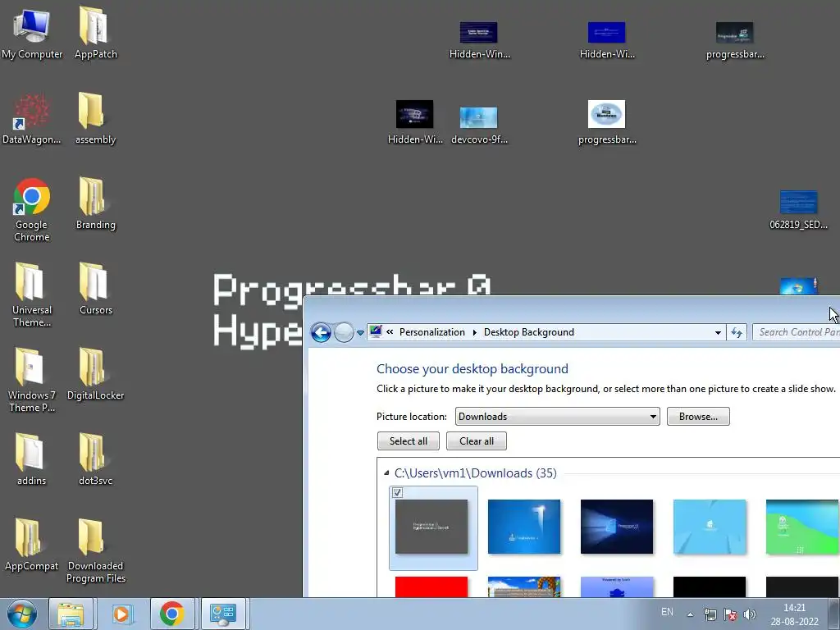Choose the first solid black wallpaper thumbnail
The image size is (840, 630).
pyautogui.click(x=710, y=587)
